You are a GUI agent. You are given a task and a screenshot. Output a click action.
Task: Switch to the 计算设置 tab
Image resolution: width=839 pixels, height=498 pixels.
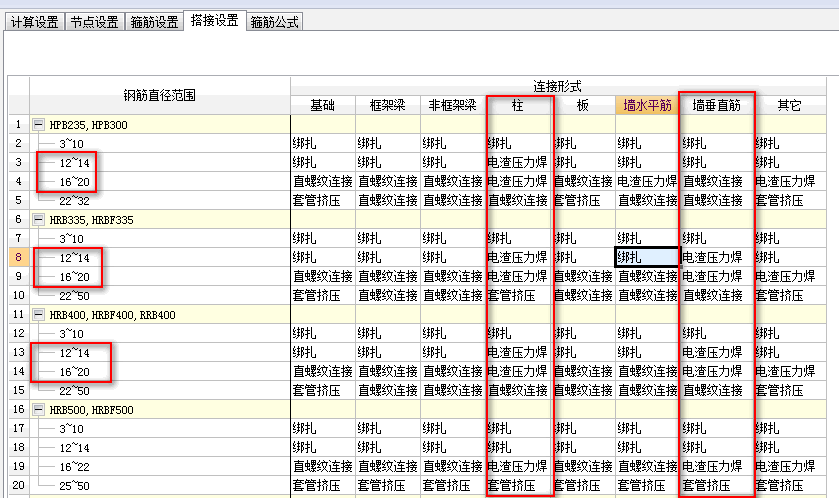[x=35, y=22]
